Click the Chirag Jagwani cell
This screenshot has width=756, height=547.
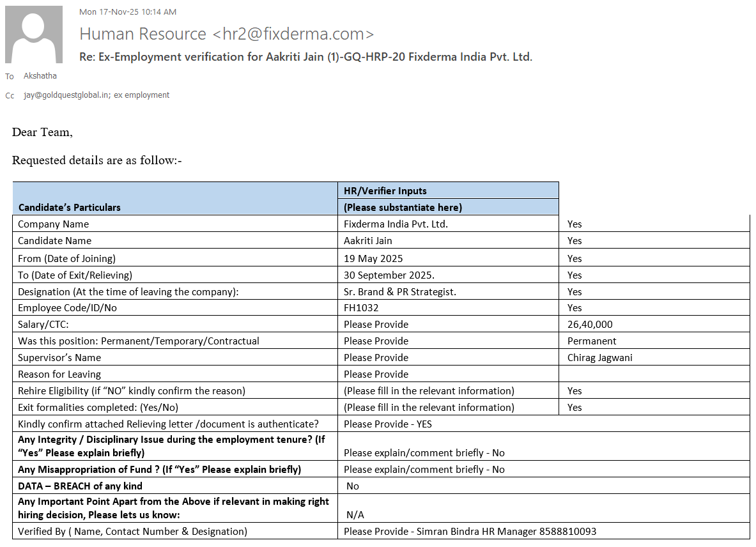(654, 358)
